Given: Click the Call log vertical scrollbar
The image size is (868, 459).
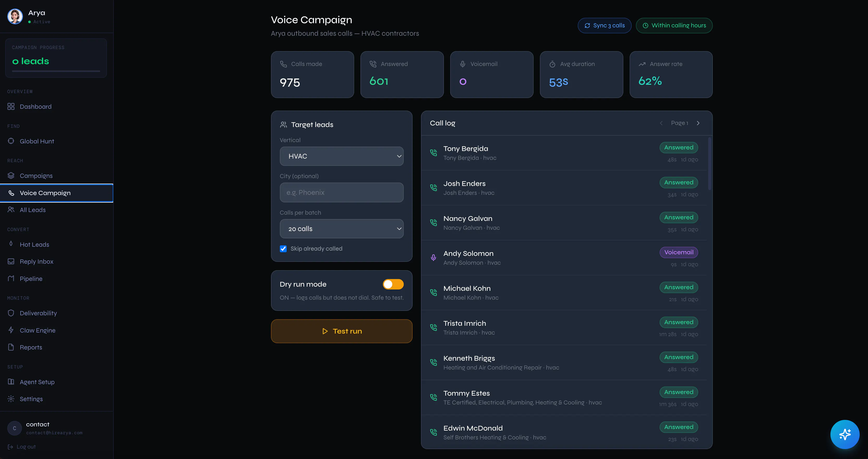Looking at the screenshot, I should (710, 164).
